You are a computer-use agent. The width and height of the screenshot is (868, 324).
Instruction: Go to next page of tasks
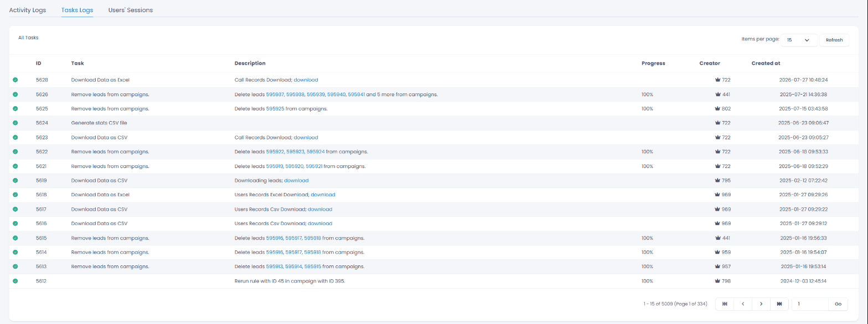[x=761, y=304]
